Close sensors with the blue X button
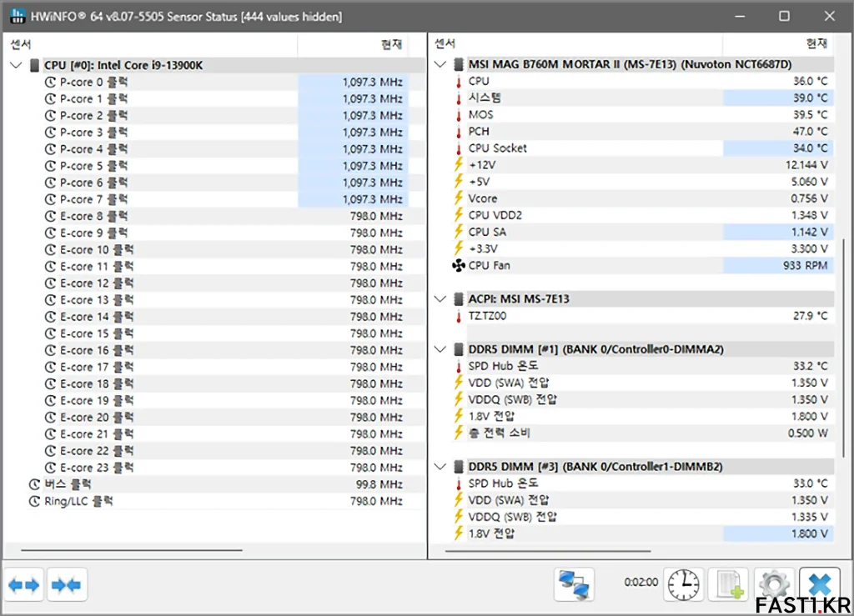Screen dimensions: 854x616 pyautogui.click(x=820, y=585)
